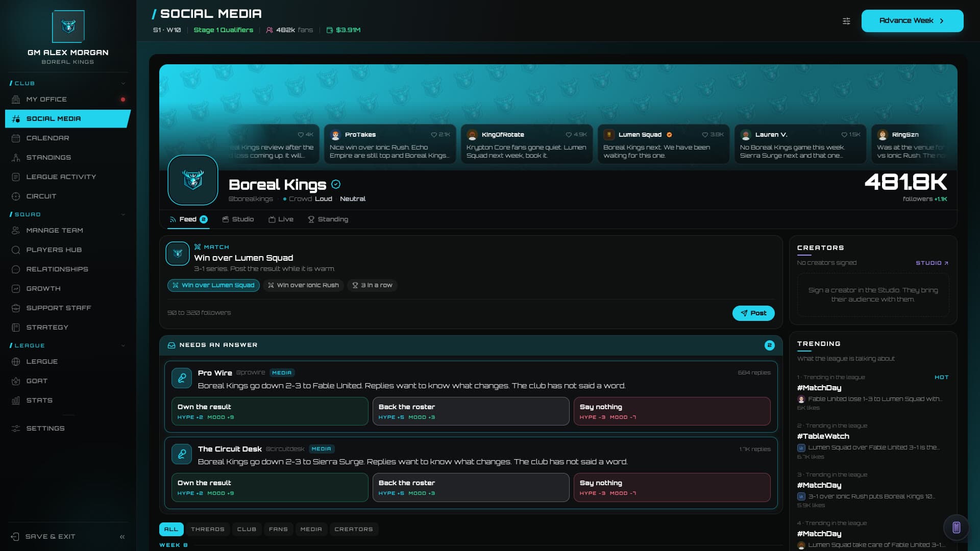
Task: Select the Win over Ionic Rush chip
Action: [x=304, y=285]
